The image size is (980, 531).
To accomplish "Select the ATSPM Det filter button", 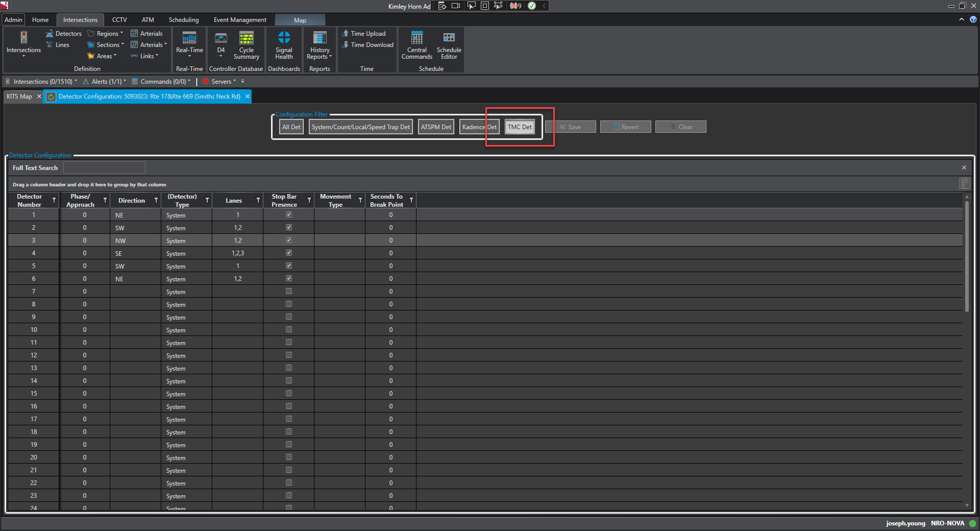I will (436, 127).
